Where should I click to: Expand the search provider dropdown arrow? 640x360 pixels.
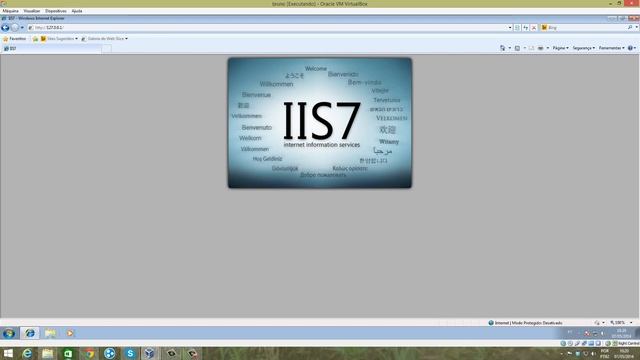tap(636, 27)
